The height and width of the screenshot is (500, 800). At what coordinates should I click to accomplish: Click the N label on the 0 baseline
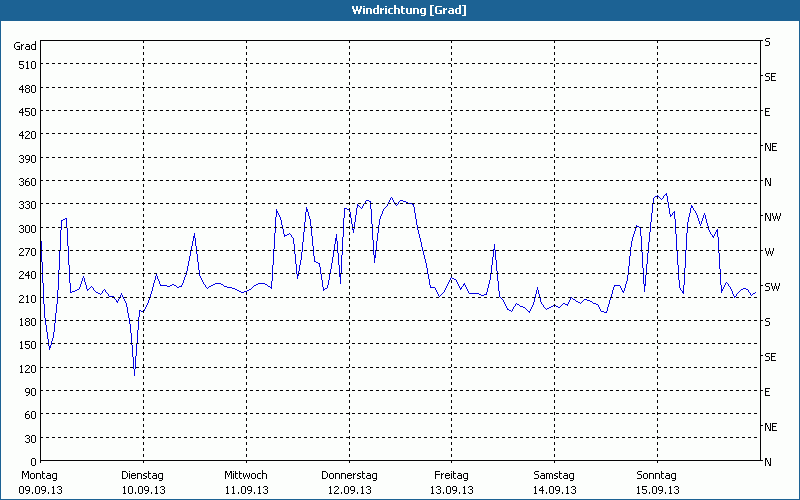(767, 462)
